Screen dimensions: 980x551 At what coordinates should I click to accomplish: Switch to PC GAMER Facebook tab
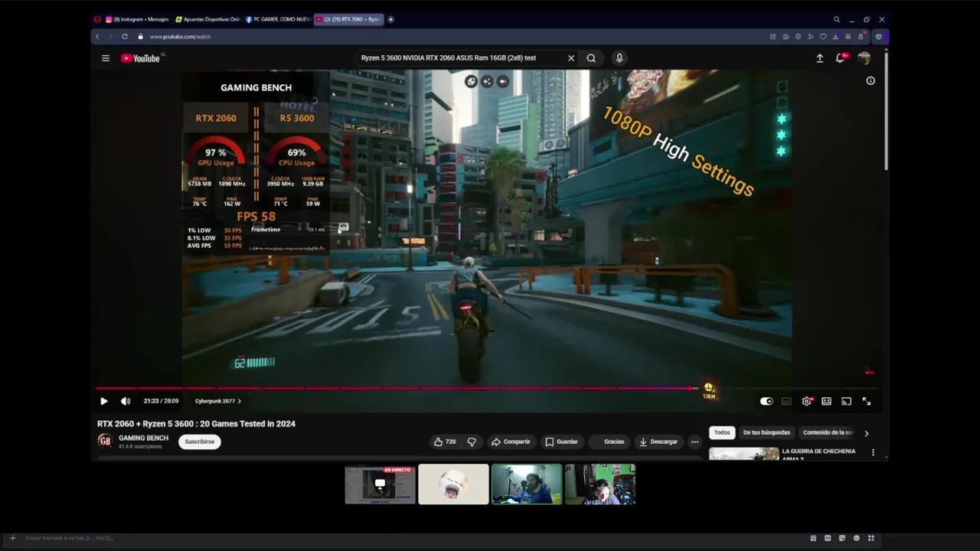pyautogui.click(x=278, y=19)
